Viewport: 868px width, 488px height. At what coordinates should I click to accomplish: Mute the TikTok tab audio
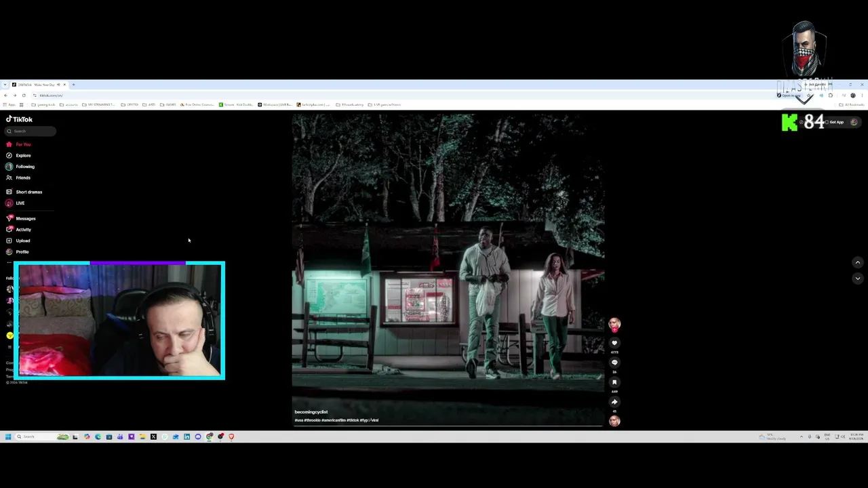58,85
